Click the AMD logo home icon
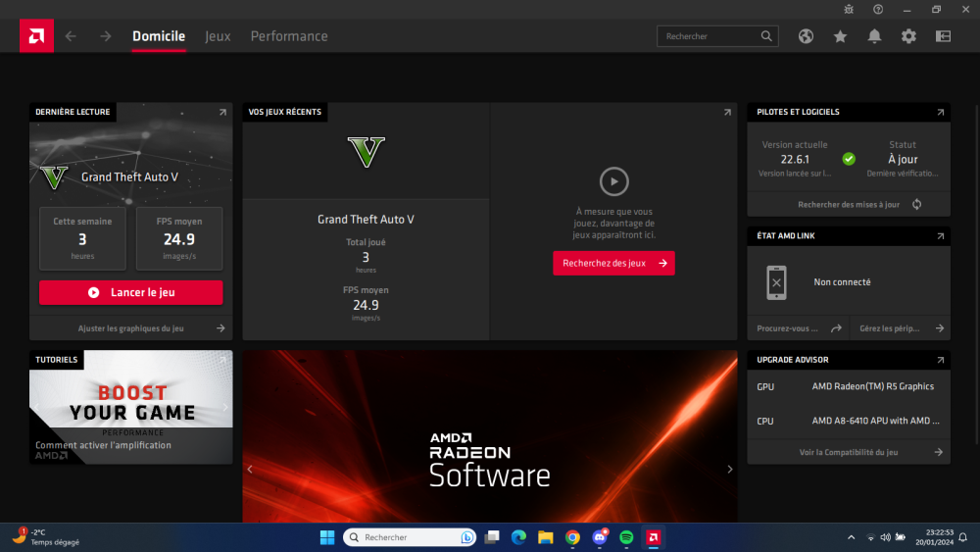This screenshot has height=552, width=980. coord(36,36)
